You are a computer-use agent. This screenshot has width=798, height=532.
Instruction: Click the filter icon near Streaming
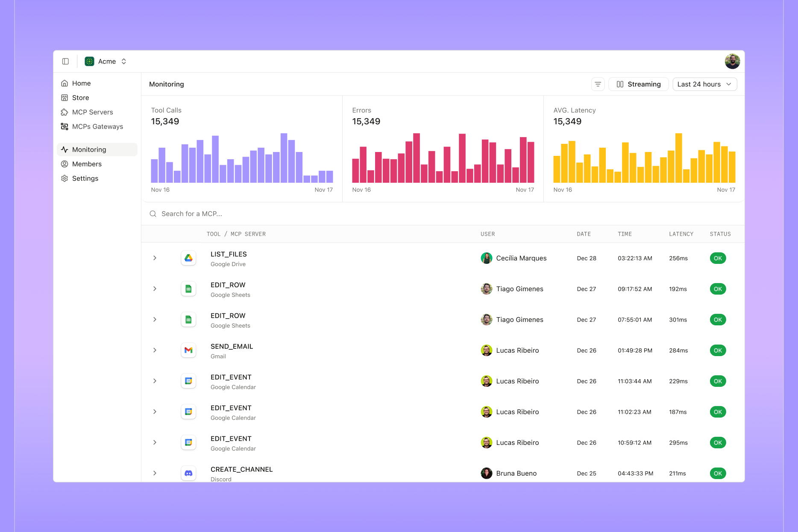(x=598, y=84)
